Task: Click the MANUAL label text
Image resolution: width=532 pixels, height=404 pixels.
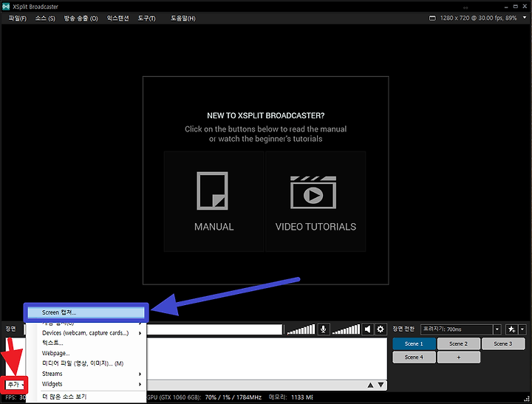Action: click(x=214, y=227)
